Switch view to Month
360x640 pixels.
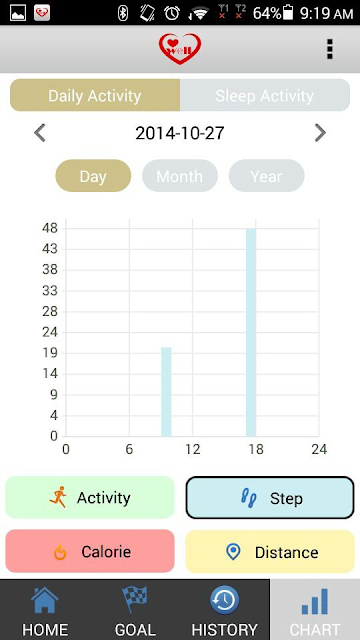click(x=180, y=176)
